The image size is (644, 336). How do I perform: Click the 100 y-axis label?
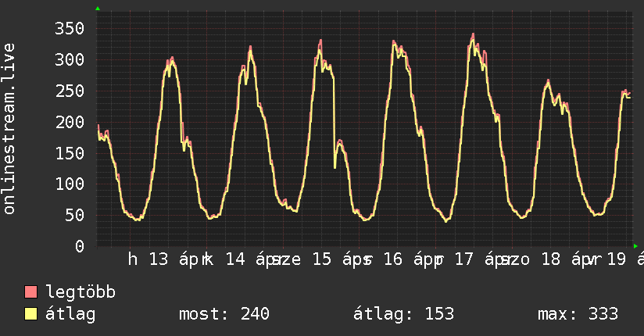tap(69, 184)
